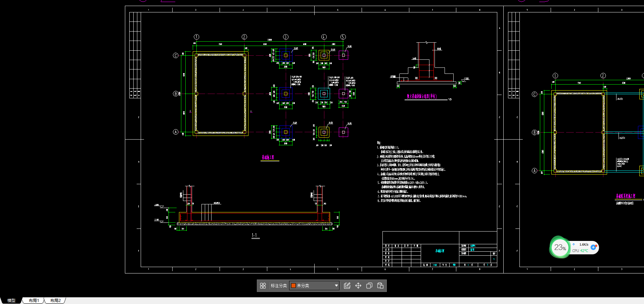Click the edit annotation pencil icon
Viewport: 644px width, 304px height.
pos(347,286)
